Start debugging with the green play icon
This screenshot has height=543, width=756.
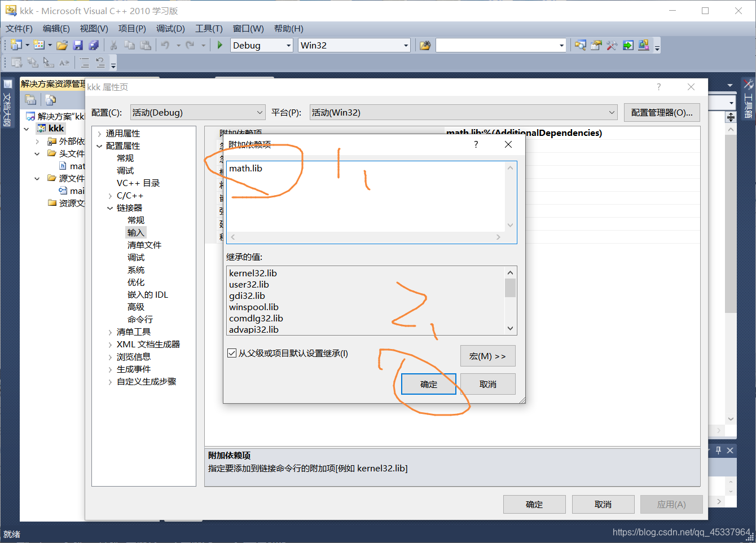pyautogui.click(x=220, y=45)
